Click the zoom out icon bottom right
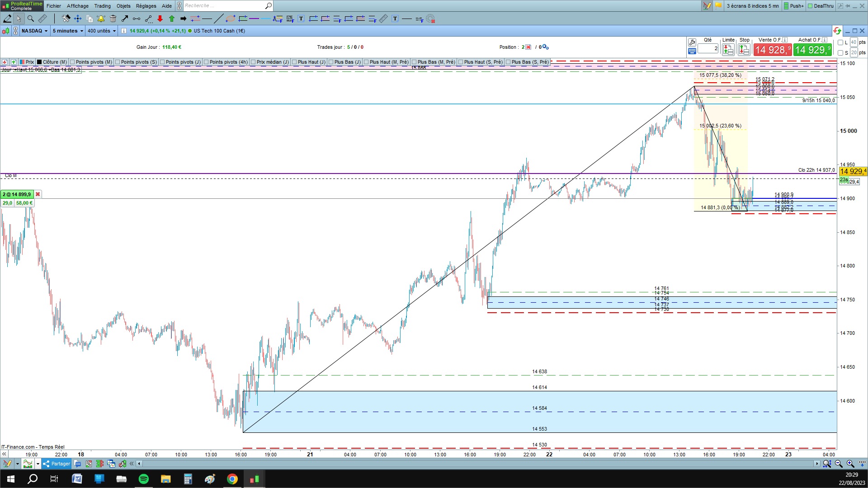 point(839,464)
